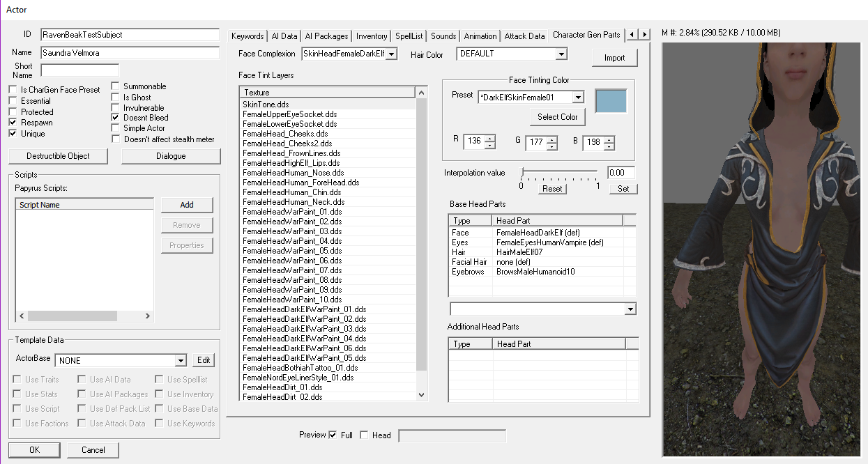
Task: Click the interpolation value number field
Action: (x=621, y=173)
